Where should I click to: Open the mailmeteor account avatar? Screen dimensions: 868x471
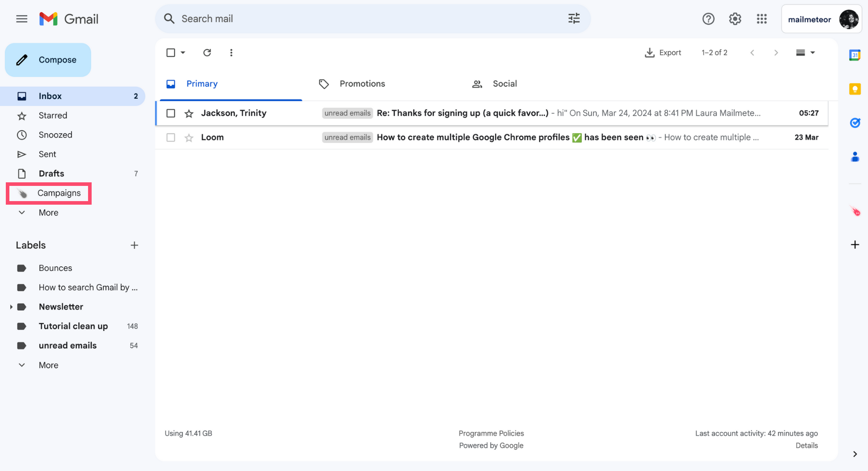pyautogui.click(x=848, y=19)
